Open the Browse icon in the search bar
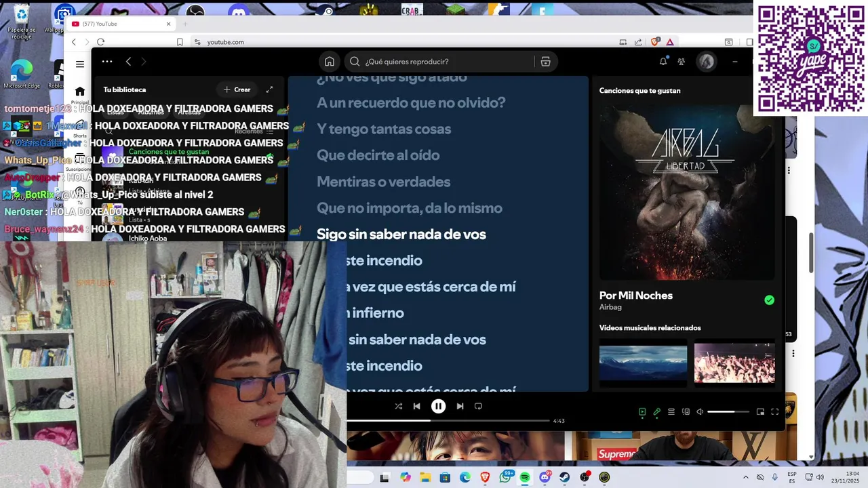 545,62
